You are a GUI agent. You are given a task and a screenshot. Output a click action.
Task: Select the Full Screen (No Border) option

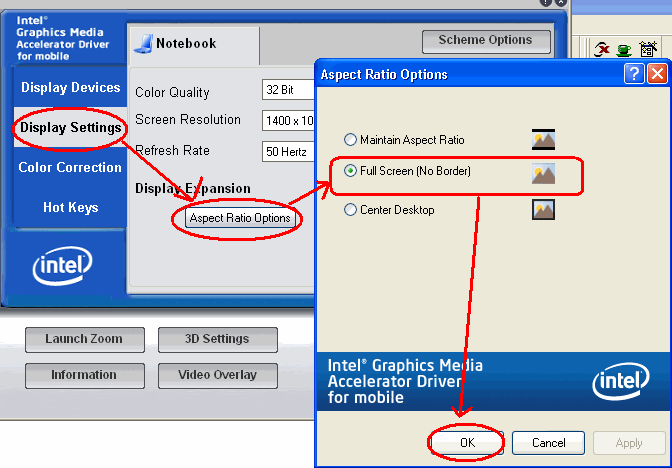pos(350,171)
